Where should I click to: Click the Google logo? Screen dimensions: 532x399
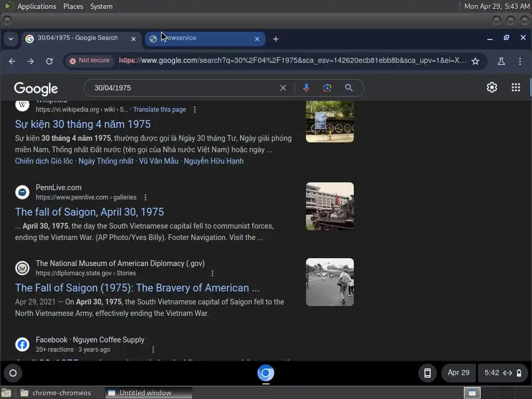[x=36, y=88]
